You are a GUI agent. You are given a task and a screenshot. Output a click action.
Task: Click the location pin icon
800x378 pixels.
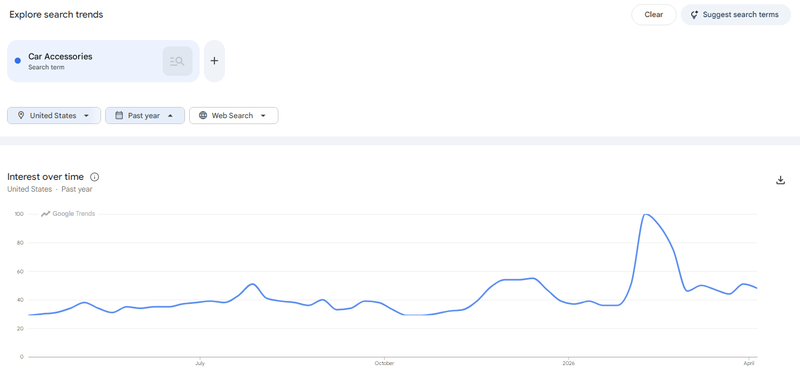tap(21, 115)
